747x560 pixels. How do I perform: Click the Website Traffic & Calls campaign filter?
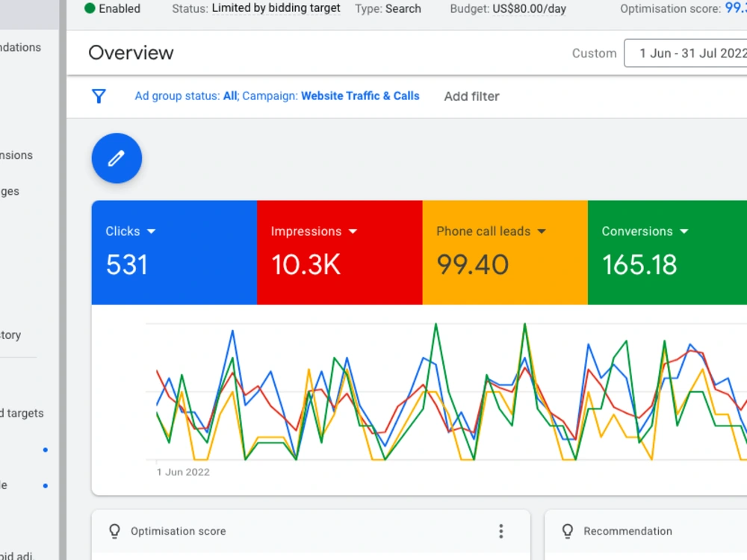360,96
